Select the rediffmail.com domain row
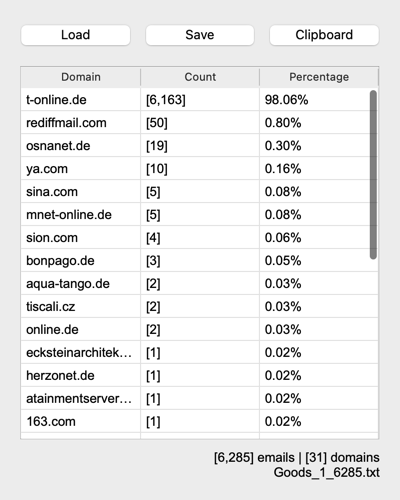400x500 pixels. (199, 123)
